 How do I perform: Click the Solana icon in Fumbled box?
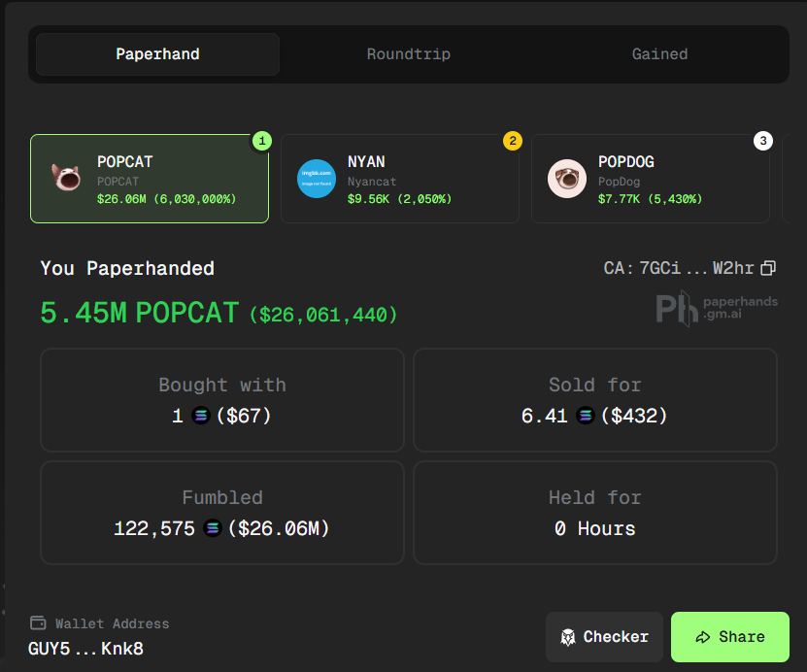coord(212,528)
